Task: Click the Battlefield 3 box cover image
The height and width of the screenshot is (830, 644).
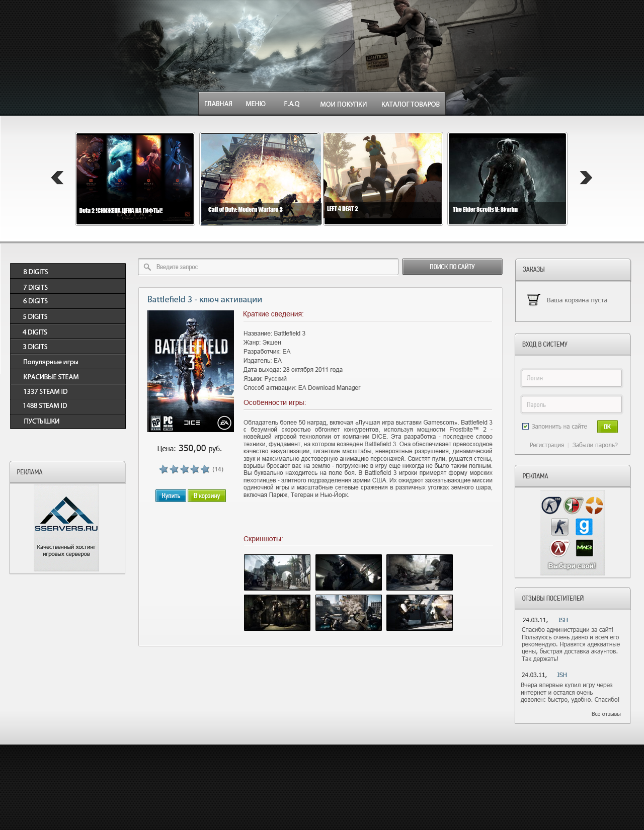Action: coord(191,371)
